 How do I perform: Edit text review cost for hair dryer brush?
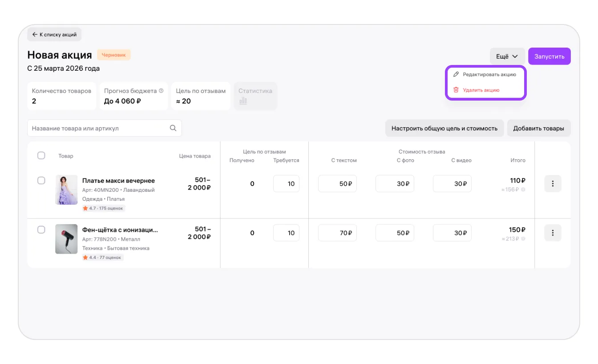(x=337, y=233)
